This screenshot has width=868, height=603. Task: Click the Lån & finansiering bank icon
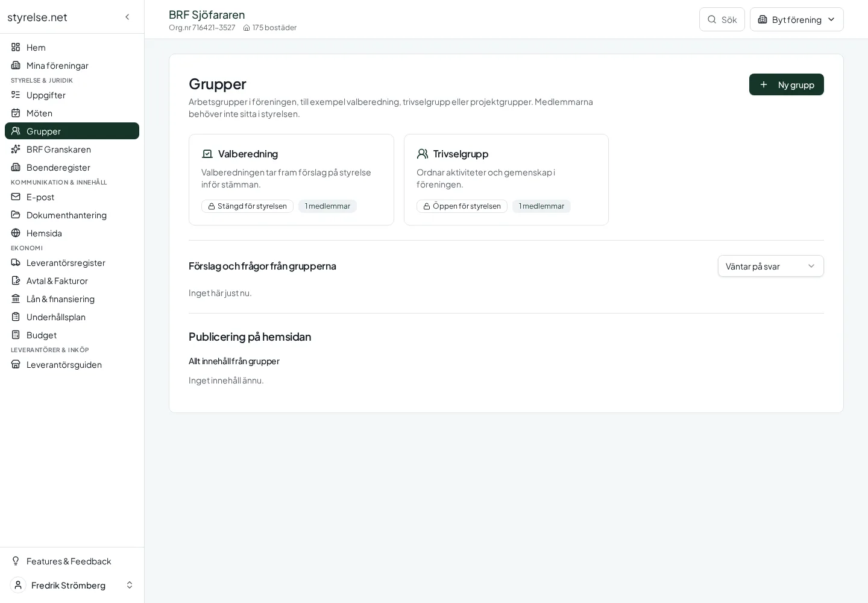point(16,298)
